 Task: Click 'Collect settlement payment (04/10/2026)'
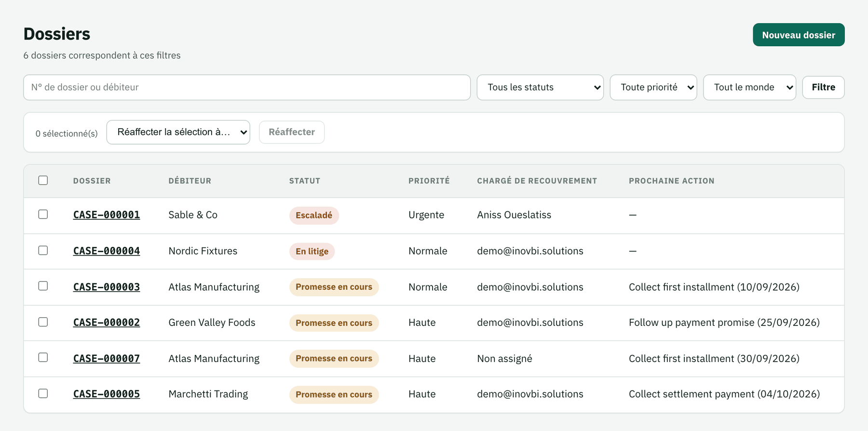[724, 394]
